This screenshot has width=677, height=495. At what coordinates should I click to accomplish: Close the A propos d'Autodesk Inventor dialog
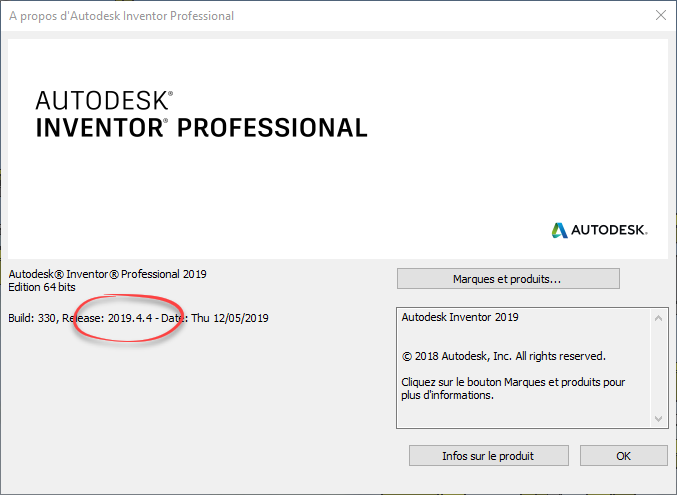[x=661, y=16]
